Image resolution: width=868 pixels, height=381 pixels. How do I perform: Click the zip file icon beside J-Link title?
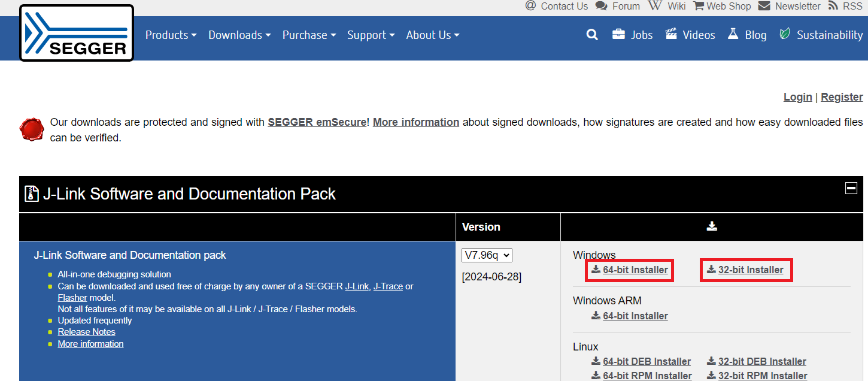32,194
